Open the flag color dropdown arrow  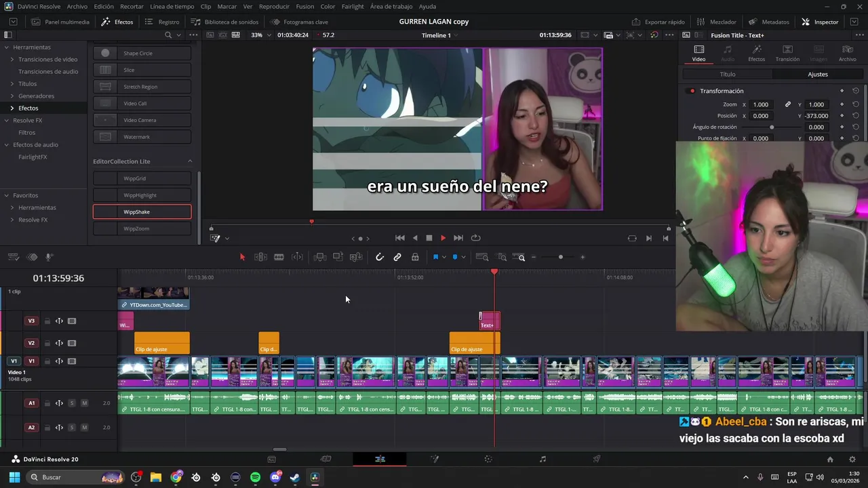[x=443, y=258]
